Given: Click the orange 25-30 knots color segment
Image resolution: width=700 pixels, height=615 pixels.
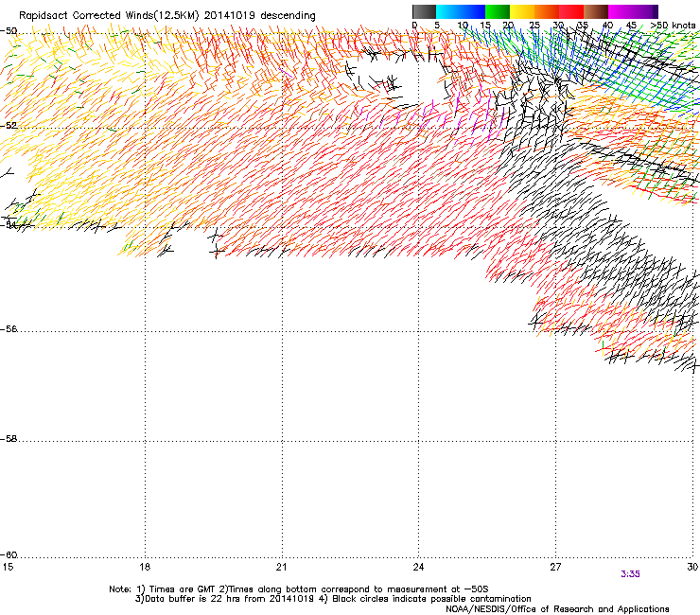Looking at the screenshot, I should [x=547, y=11].
